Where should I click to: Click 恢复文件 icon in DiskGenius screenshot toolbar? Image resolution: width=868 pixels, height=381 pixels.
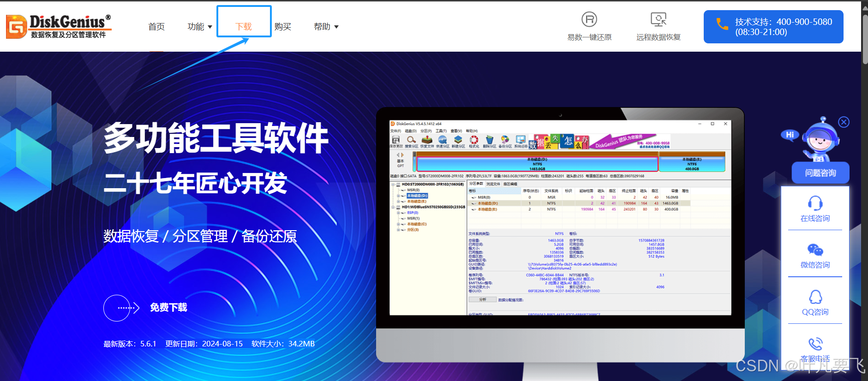(427, 142)
